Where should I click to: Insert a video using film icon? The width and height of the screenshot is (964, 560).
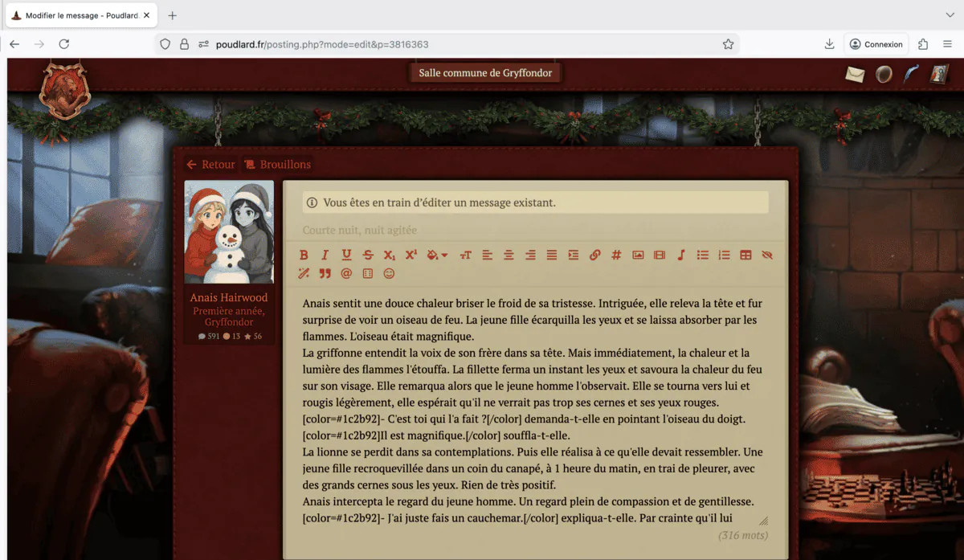point(660,255)
